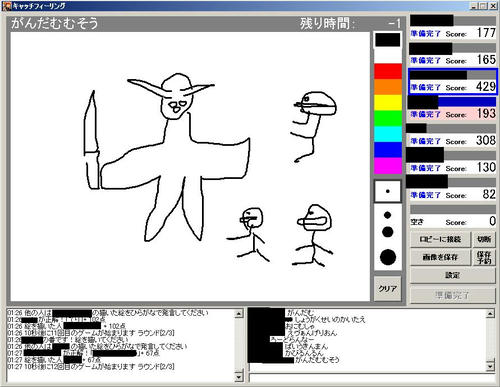
Task: Select player row with score 308
Action: [453, 135]
